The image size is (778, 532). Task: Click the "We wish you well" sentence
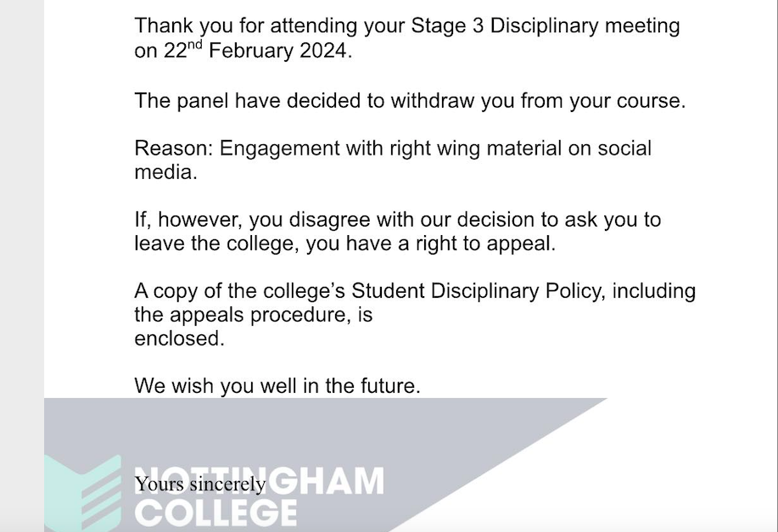click(277, 386)
